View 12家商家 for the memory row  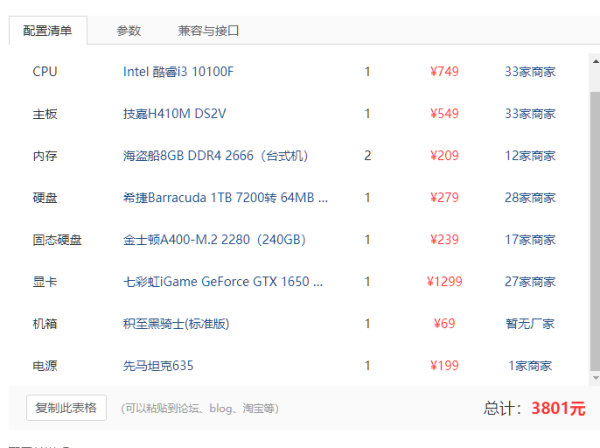click(x=530, y=156)
